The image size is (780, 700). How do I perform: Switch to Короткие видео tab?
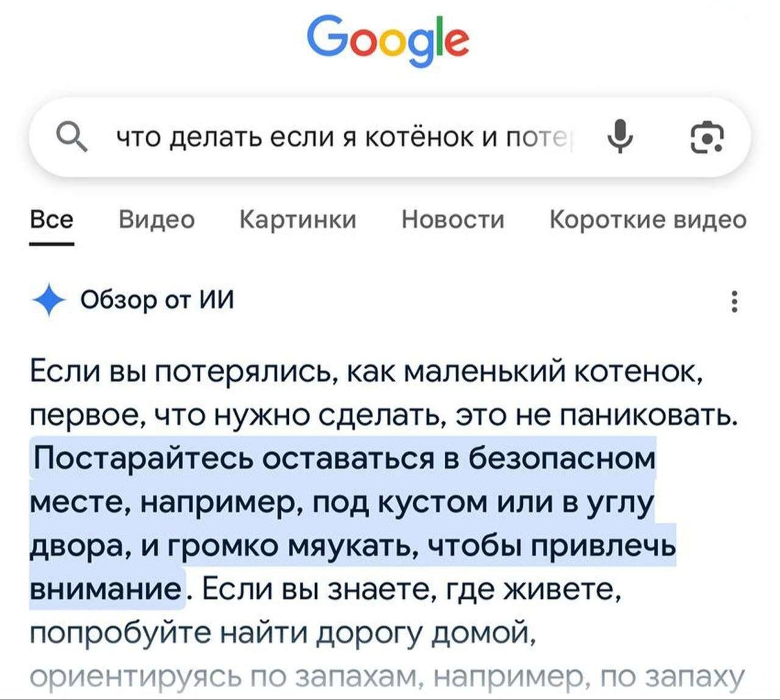pos(648,219)
